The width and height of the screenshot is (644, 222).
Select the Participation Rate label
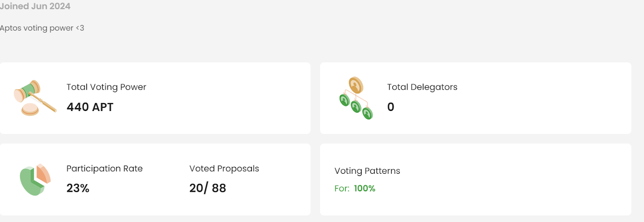click(105, 169)
